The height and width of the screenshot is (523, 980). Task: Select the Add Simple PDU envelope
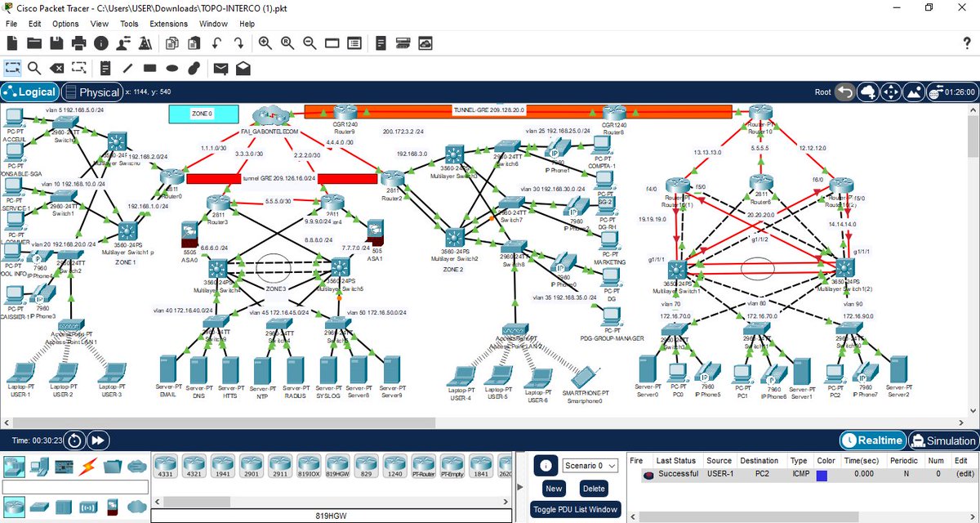click(220, 68)
